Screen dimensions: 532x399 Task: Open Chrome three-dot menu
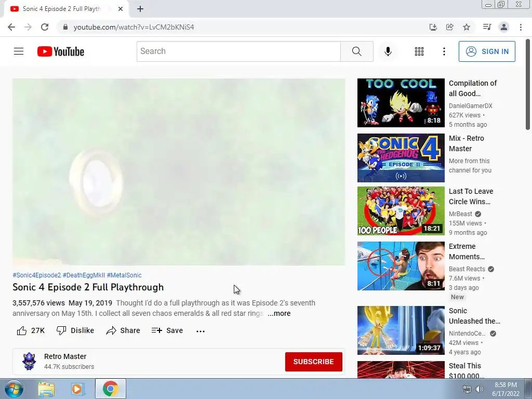click(521, 27)
